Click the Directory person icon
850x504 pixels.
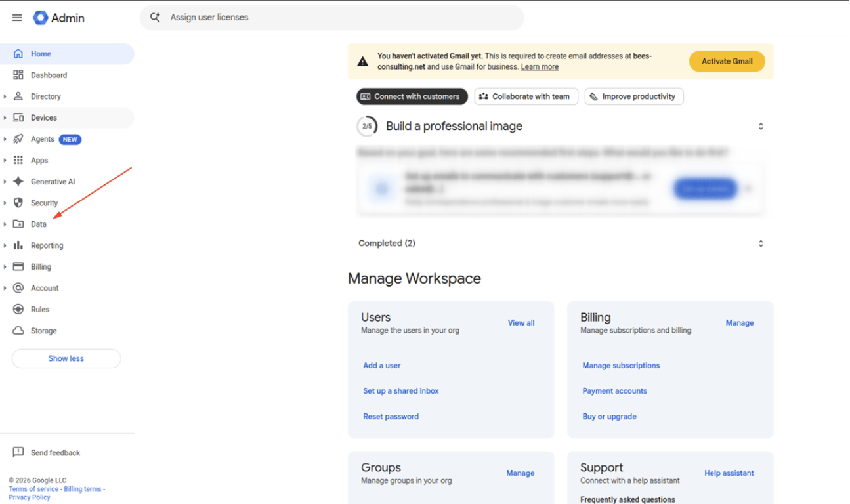pos(18,96)
